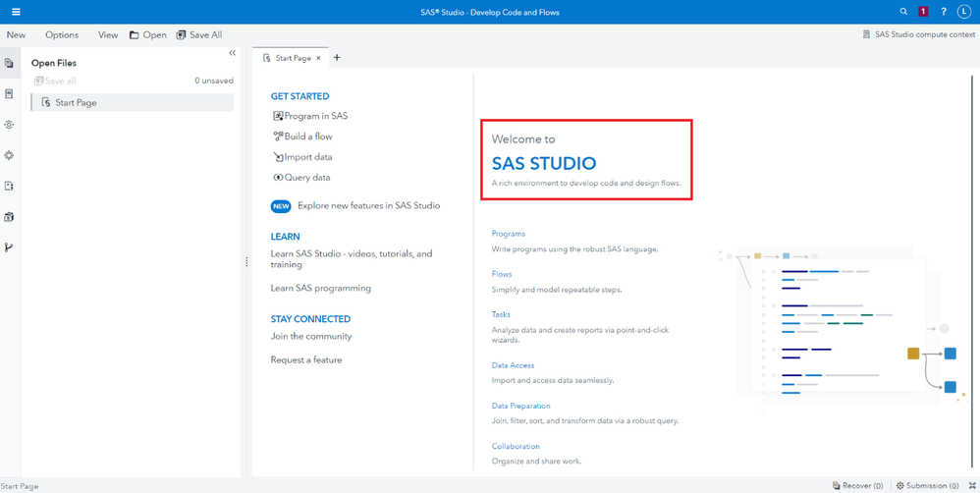Click the Collaboration heading

516,446
